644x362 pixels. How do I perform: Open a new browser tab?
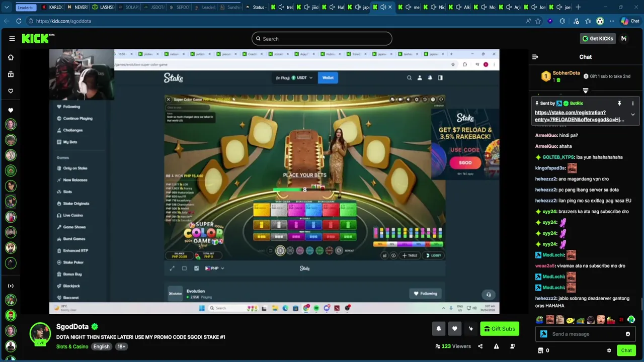click(578, 7)
